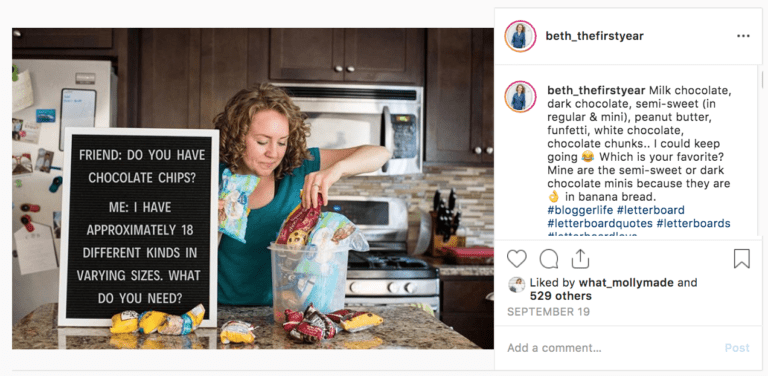Open the September 19 post timestamp
Screen dimensions: 768x376
tap(549, 312)
